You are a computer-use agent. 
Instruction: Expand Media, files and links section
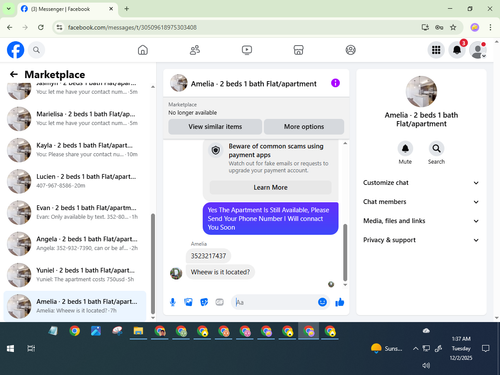[x=421, y=221]
